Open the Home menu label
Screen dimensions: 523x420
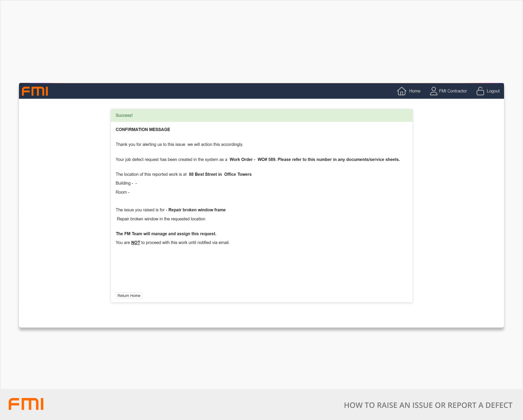[415, 91]
